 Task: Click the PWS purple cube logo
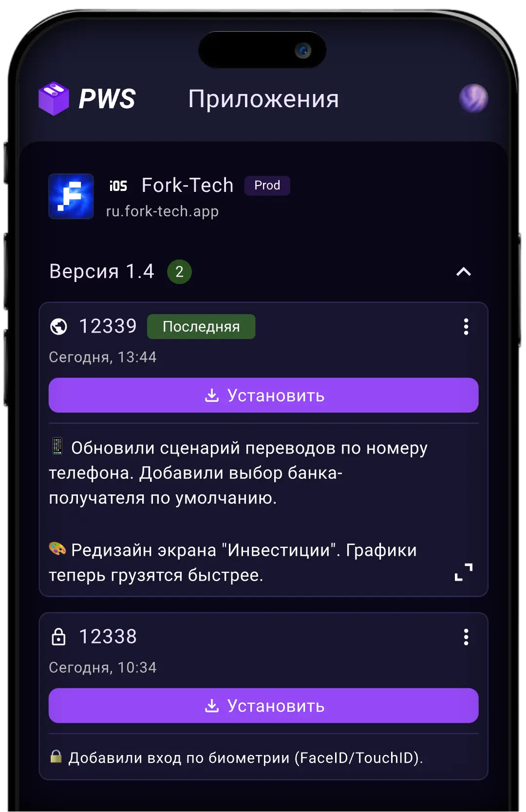pos(54,98)
